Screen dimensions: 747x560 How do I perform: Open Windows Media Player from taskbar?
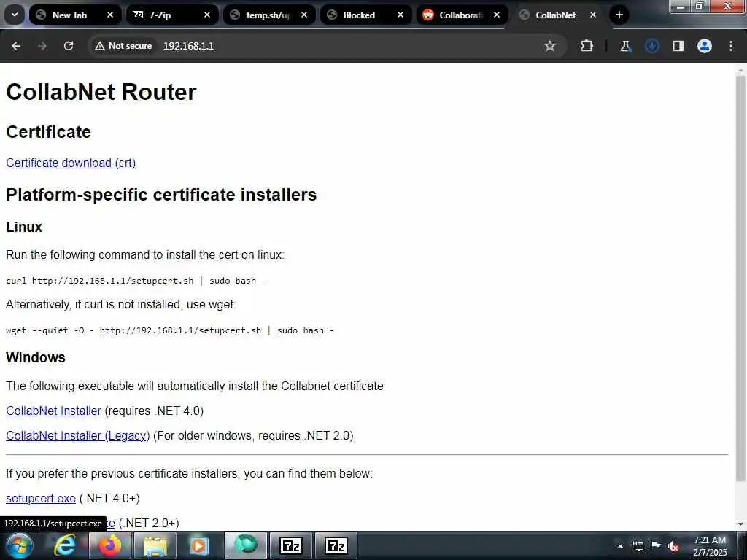(x=200, y=545)
